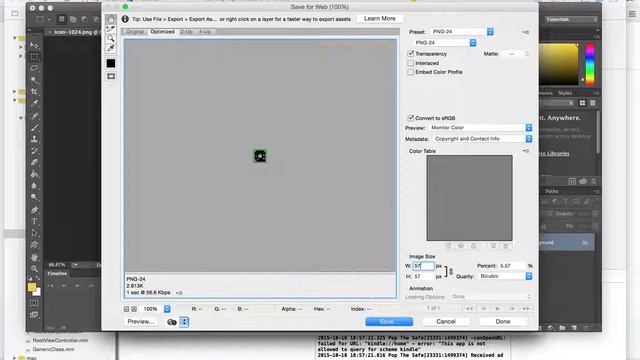640x360 pixels.
Task: Select the Quick Selection tool
Action: (34, 80)
